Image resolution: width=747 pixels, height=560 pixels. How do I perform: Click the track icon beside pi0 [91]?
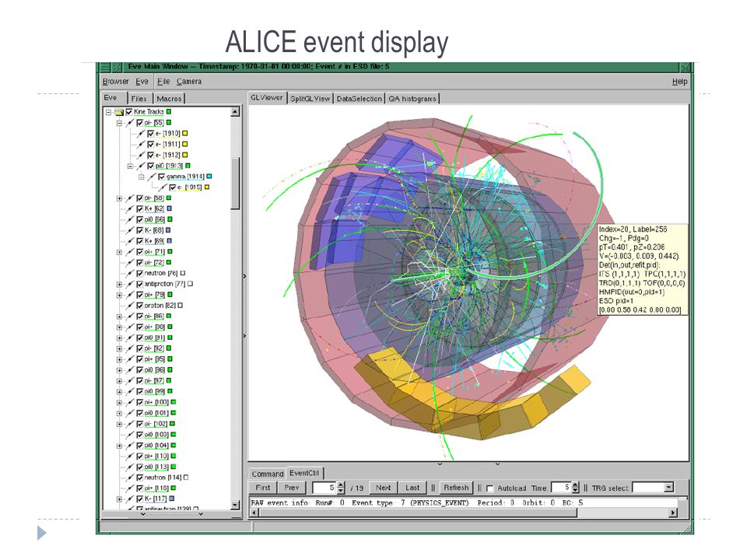(130, 338)
